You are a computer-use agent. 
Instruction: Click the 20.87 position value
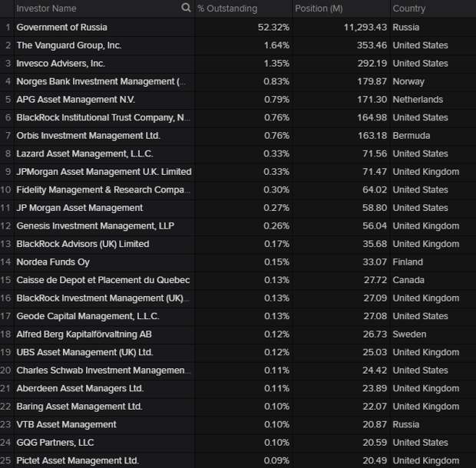(x=375, y=424)
